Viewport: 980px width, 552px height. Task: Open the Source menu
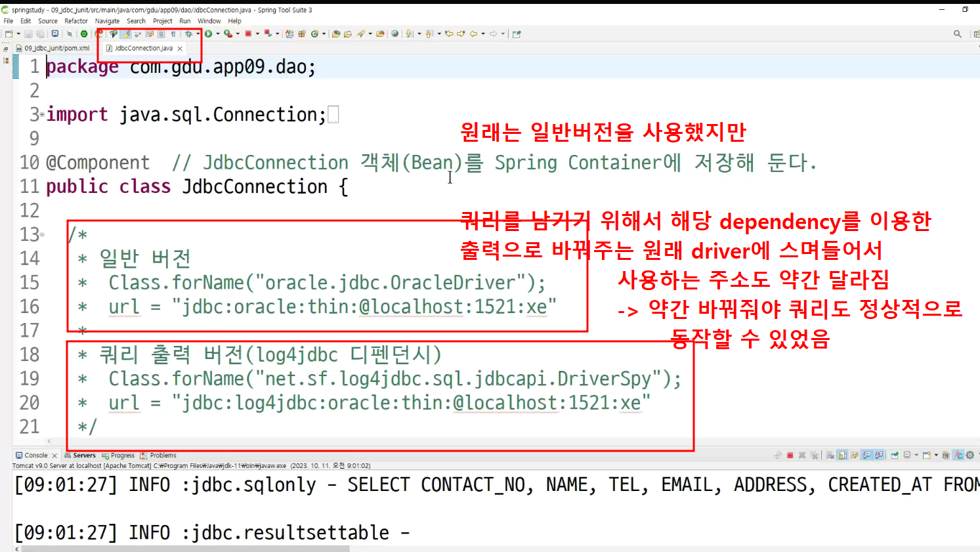click(48, 21)
